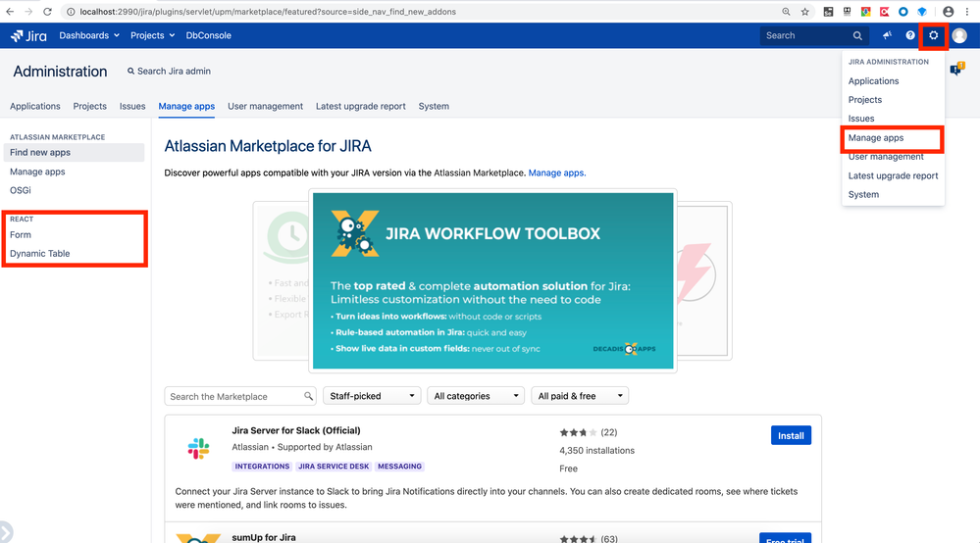Click the Jira logo in header
The width and height of the screenshot is (980, 543).
[x=28, y=36]
